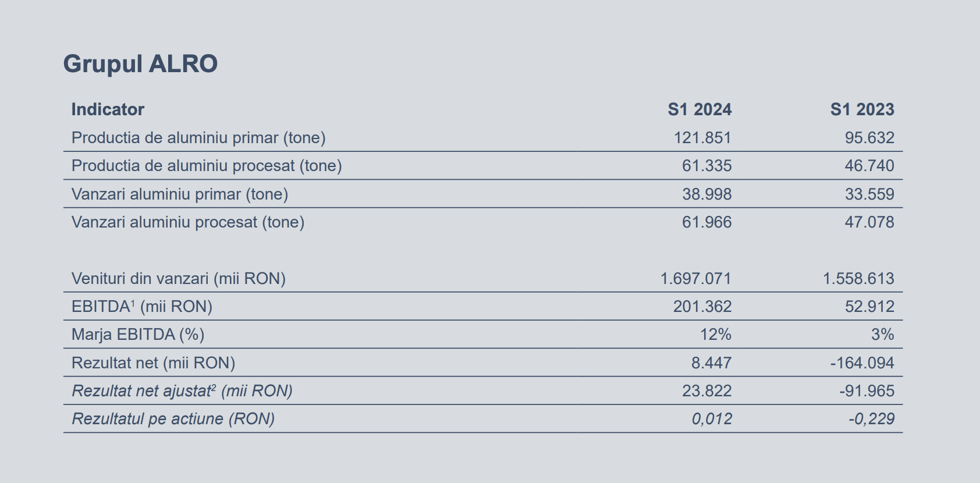
Task: Select Venituri din vanzari row label
Action: click(179, 279)
